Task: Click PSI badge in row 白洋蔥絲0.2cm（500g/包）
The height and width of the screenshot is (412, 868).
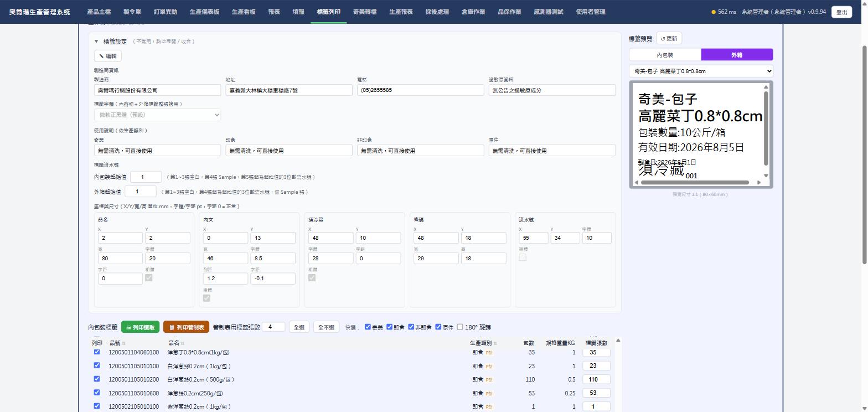Action: tap(489, 380)
